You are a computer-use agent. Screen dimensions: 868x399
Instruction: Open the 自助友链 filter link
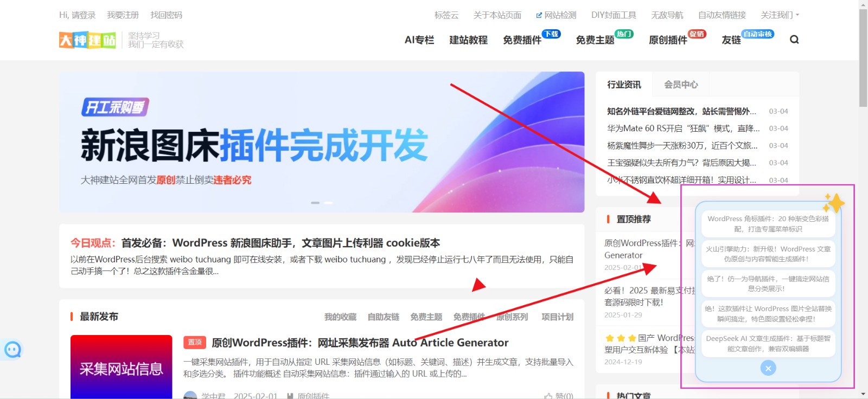pyautogui.click(x=383, y=317)
